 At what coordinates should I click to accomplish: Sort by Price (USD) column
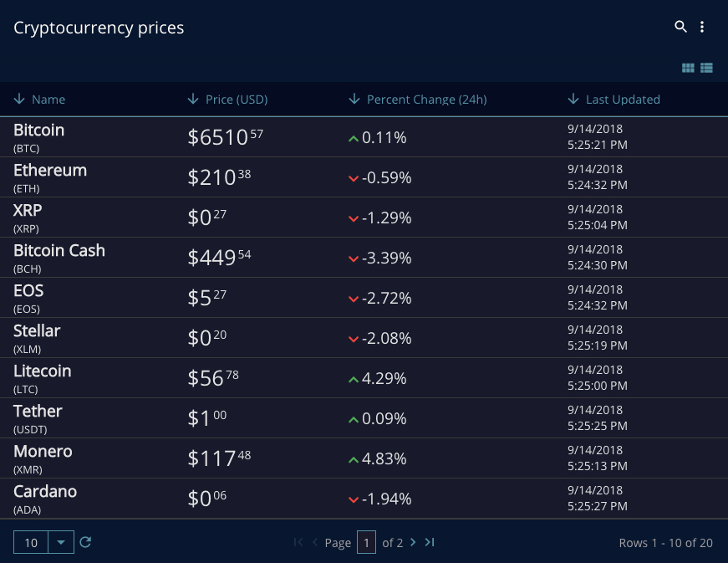point(236,100)
